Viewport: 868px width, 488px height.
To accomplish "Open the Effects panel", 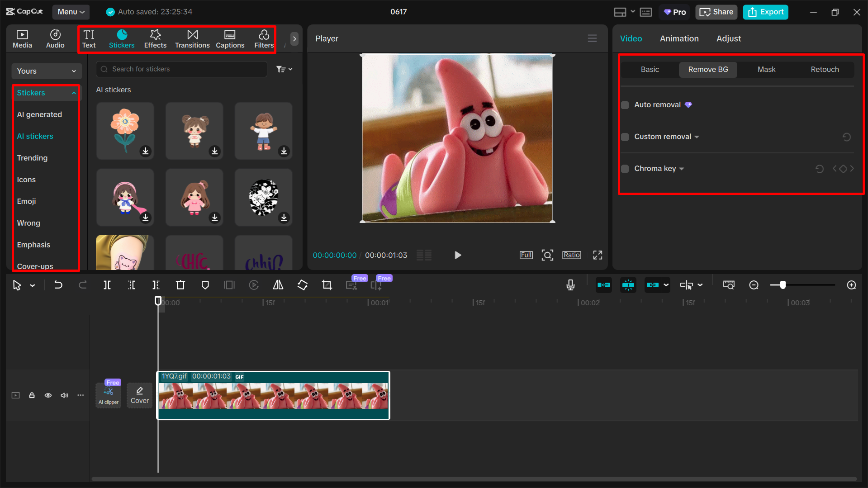I will click(x=155, y=38).
